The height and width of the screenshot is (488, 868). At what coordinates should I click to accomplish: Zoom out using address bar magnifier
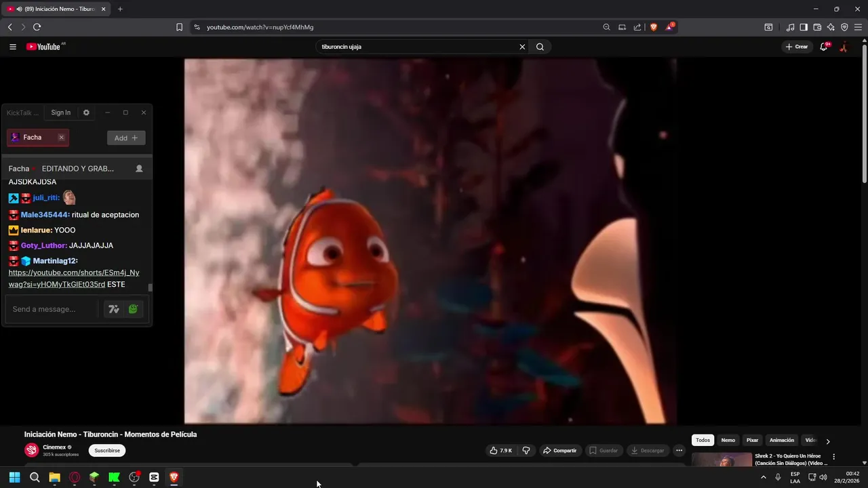click(606, 27)
